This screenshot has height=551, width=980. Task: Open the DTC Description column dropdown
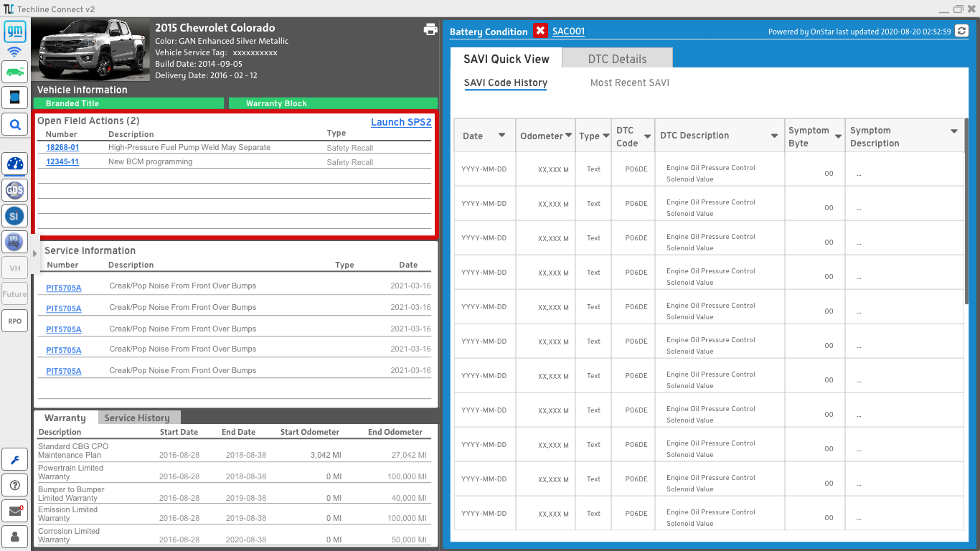click(775, 136)
